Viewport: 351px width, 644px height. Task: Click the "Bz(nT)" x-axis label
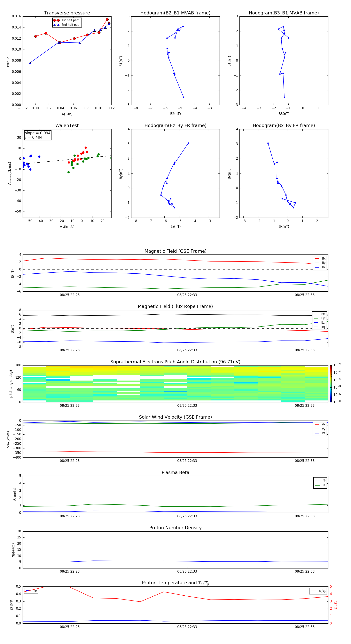(x=175, y=227)
